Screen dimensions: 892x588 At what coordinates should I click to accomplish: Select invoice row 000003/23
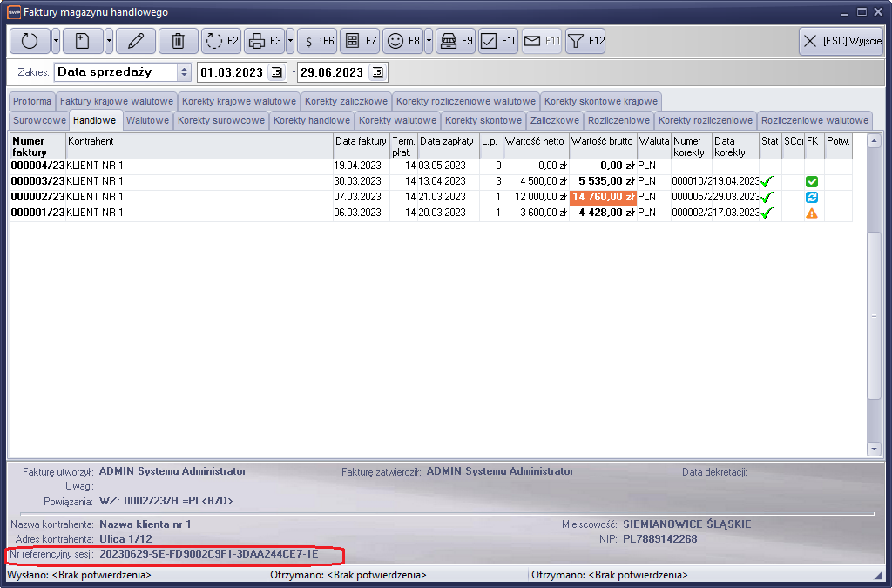[37, 181]
